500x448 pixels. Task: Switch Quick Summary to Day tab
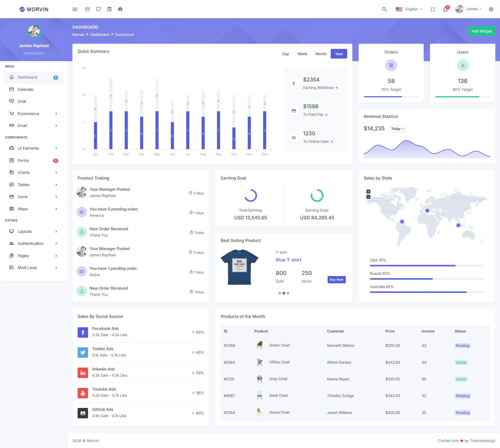click(286, 54)
